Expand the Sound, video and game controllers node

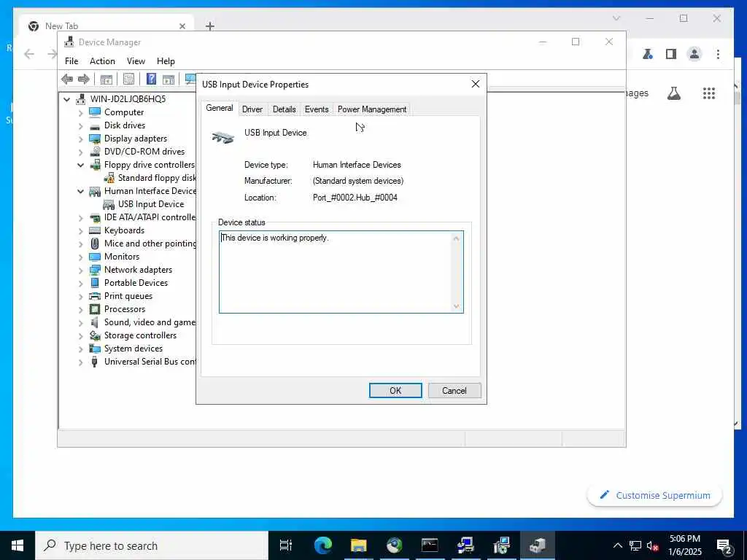tap(80, 323)
